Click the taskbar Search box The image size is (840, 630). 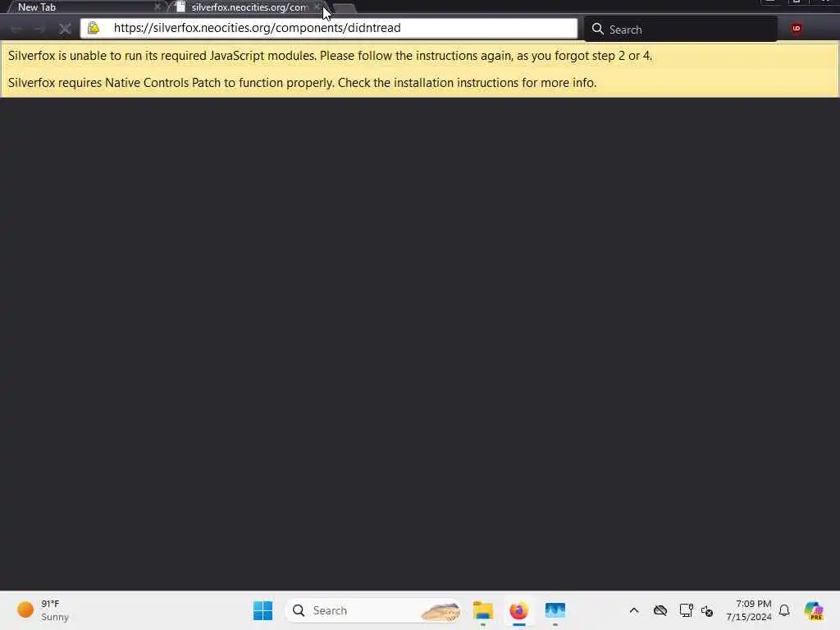[374, 610]
